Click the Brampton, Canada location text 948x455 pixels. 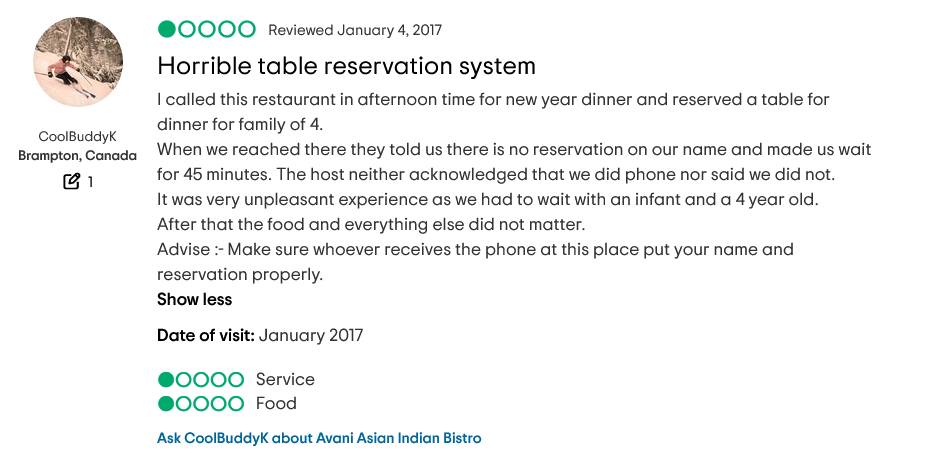click(x=77, y=156)
